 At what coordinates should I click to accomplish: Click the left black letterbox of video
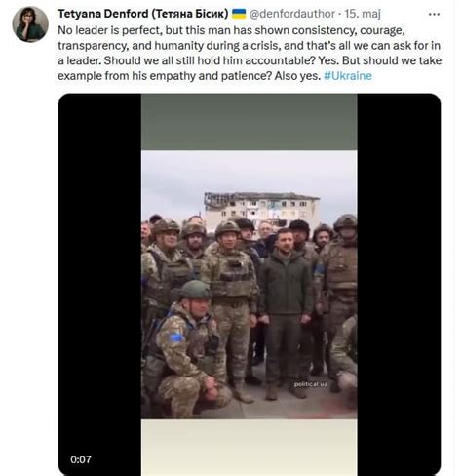coord(99,284)
